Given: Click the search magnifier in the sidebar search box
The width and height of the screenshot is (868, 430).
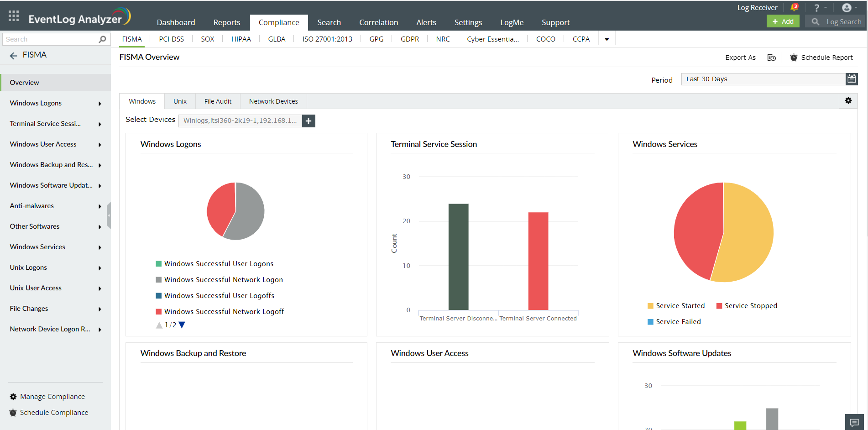Looking at the screenshot, I should [x=102, y=39].
